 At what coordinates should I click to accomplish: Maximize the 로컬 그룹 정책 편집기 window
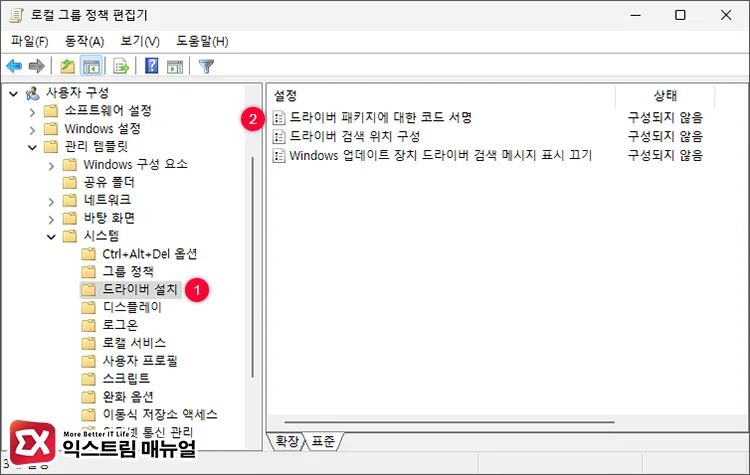coord(680,15)
